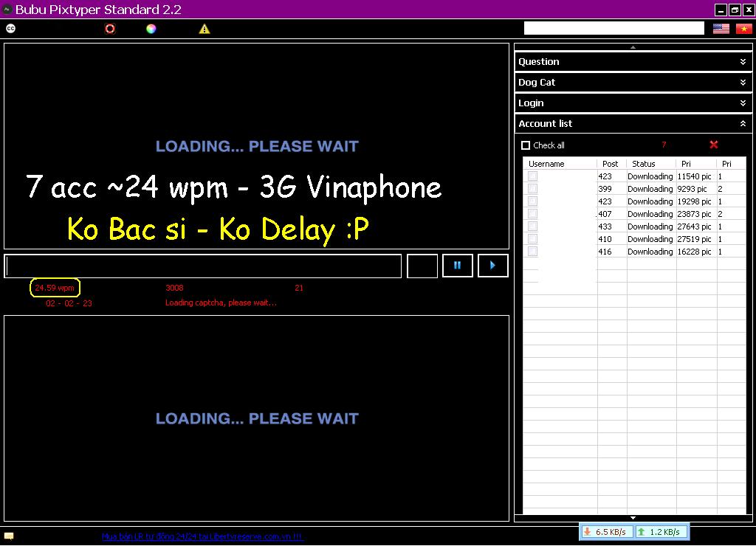Switch language with the US flag
This screenshot has width=756, height=546.
(721, 29)
